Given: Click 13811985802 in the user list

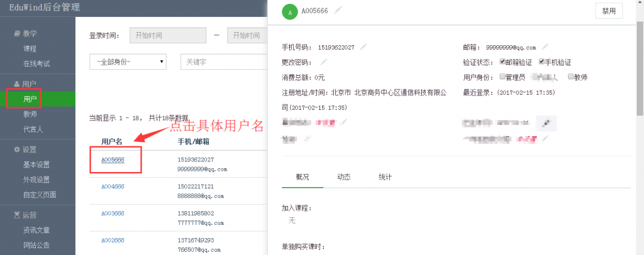Looking at the screenshot, I should pos(196,214).
